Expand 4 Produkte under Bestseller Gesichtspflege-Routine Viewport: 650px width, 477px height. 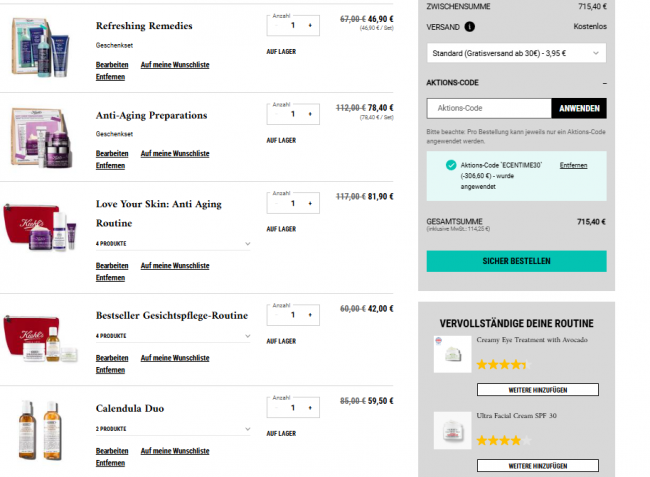point(173,336)
